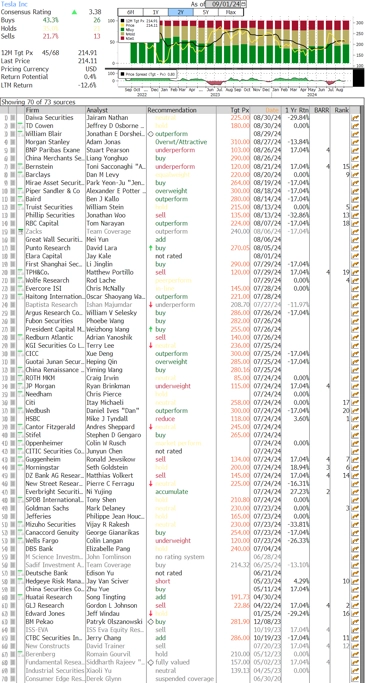The width and height of the screenshot is (365, 683).
Task: Open the research report icon beside TD Cowen
Action: 20,126
